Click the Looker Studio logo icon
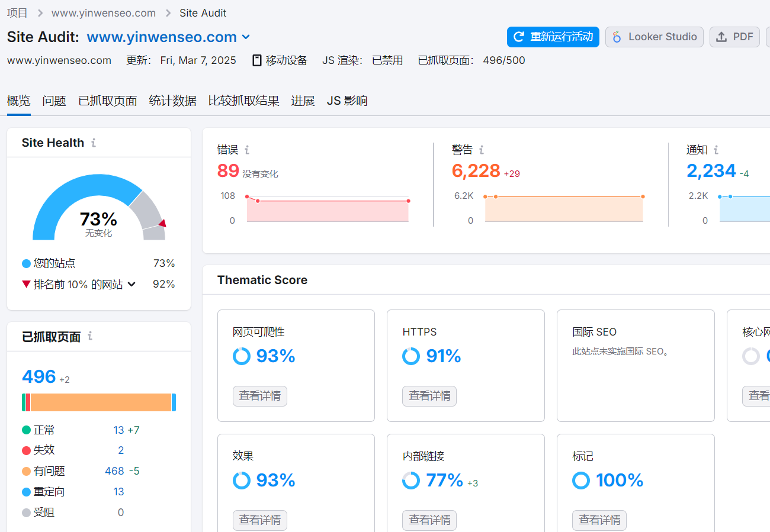 point(617,37)
